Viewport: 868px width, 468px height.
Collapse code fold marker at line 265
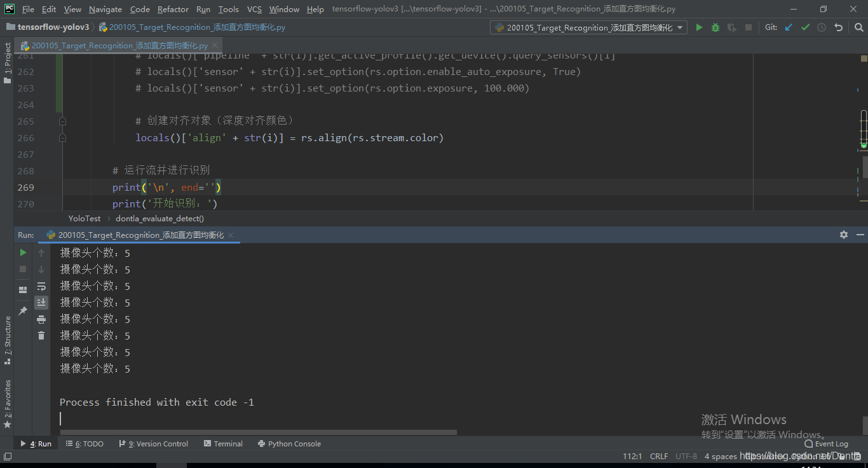pyautogui.click(x=62, y=121)
